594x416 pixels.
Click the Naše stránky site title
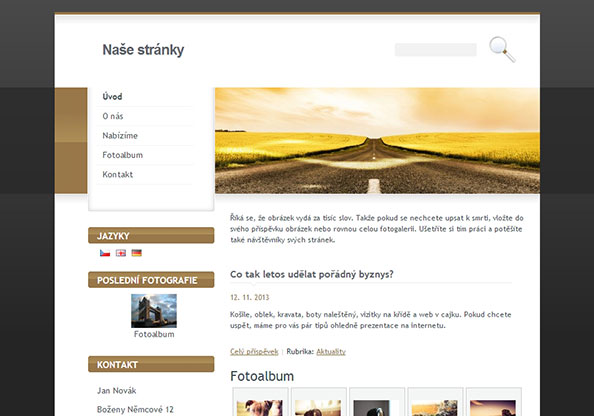click(143, 50)
